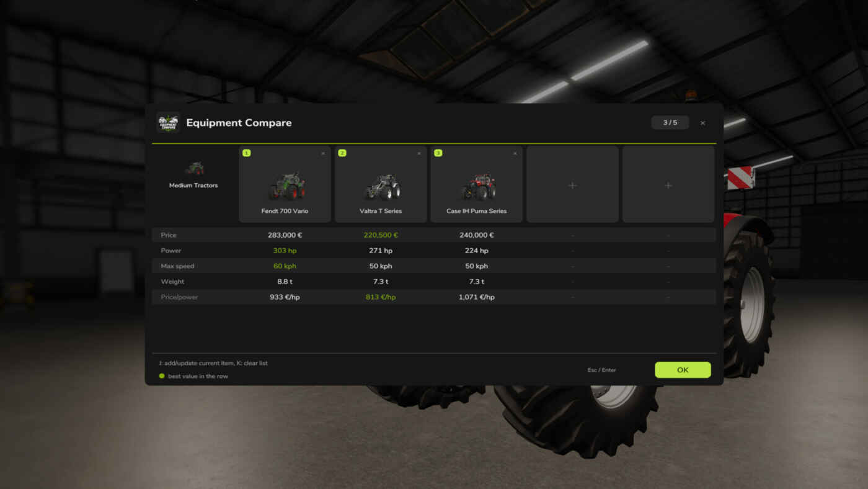
Task: Add equipment in the fourth empty slot
Action: tap(572, 184)
